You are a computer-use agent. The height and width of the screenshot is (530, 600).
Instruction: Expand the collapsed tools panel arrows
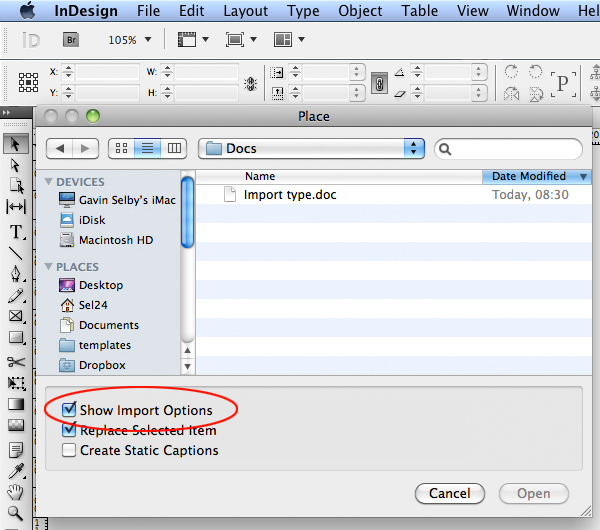click(x=7, y=113)
